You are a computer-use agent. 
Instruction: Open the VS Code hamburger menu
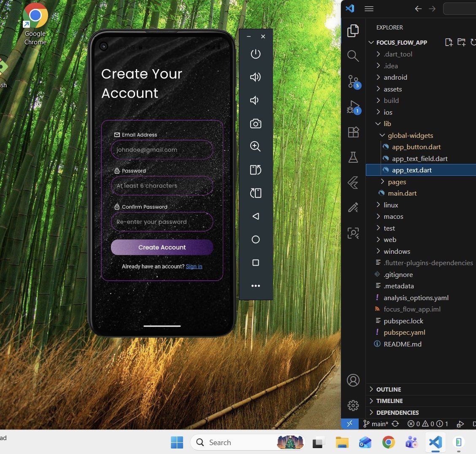point(369,8)
